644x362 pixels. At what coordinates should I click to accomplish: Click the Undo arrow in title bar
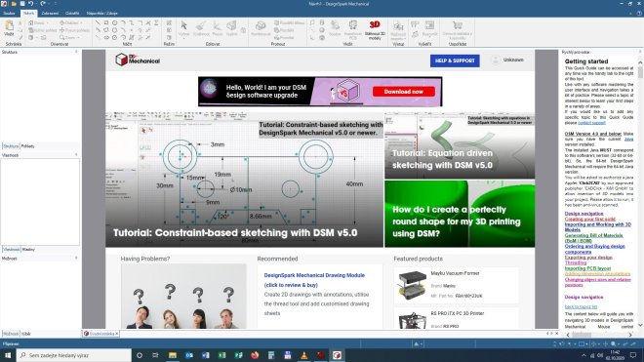pos(31,4)
